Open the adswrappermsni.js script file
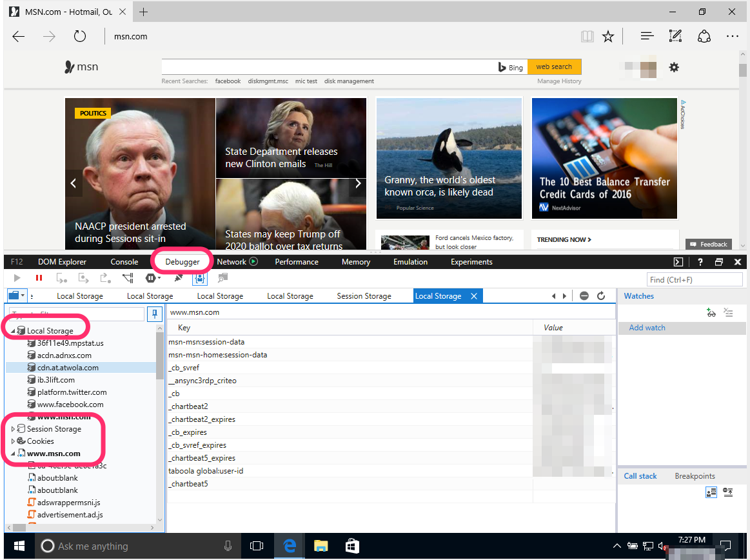Screen dimensions: 750x560 pos(68,503)
